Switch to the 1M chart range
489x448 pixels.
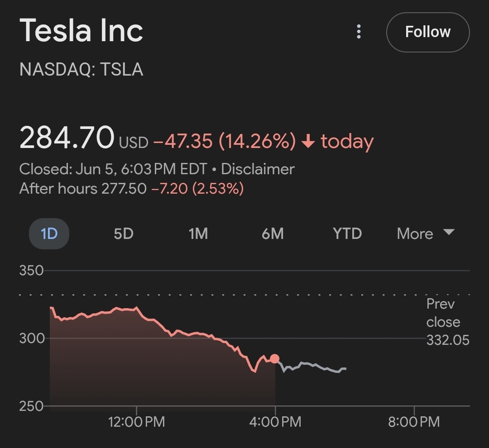coord(198,234)
